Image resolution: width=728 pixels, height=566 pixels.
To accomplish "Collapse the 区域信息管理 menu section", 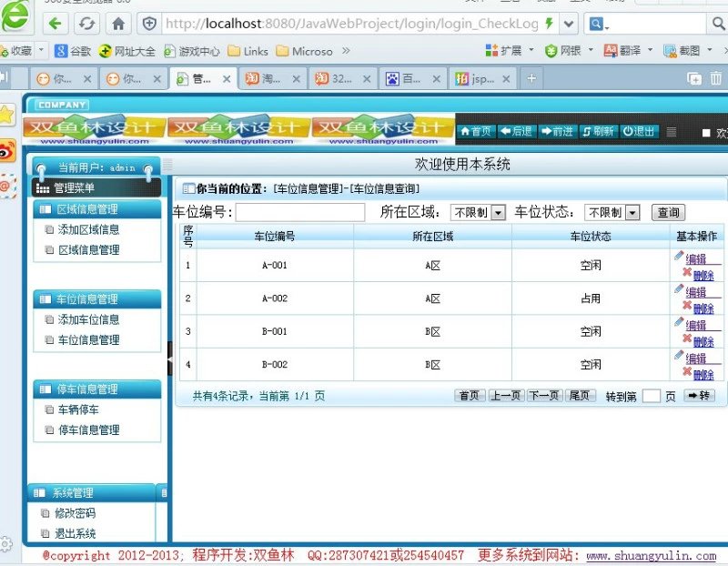I will pos(97,209).
